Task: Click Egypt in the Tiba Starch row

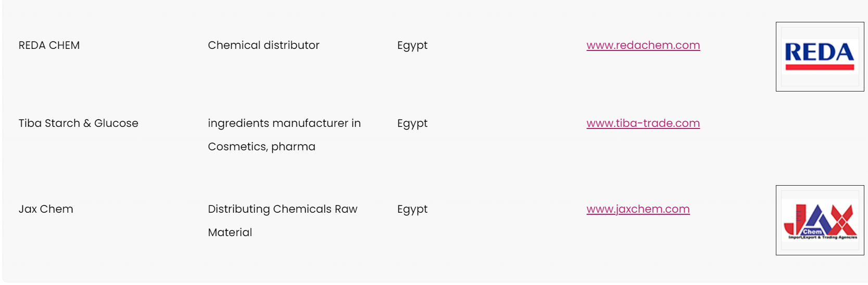Action: [x=412, y=124]
